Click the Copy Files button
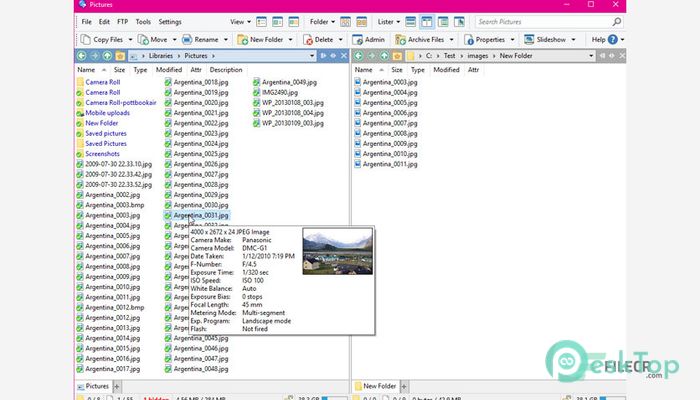Screen dimensions: 700x400 [x=102, y=39]
